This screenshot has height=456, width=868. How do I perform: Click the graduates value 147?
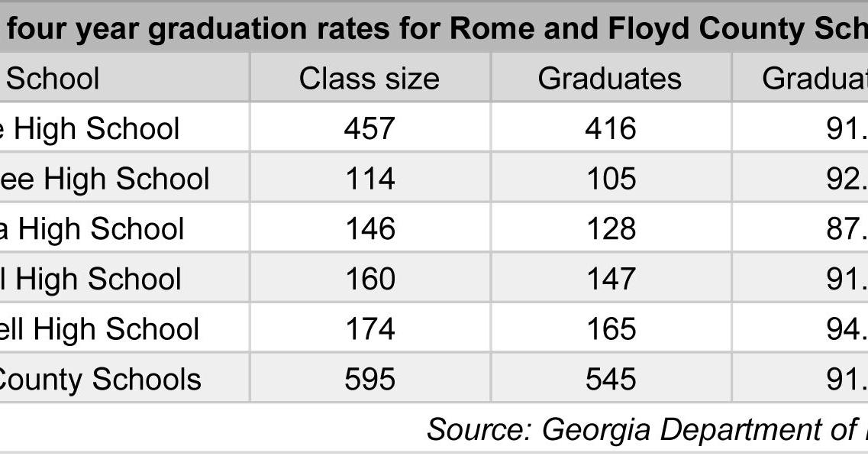pos(610,279)
